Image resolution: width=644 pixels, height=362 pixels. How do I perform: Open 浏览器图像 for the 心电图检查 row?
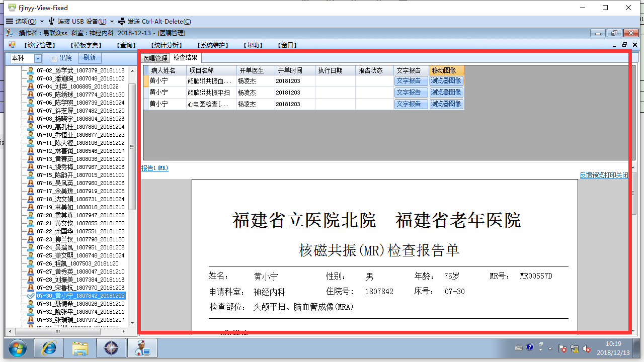[x=446, y=104]
